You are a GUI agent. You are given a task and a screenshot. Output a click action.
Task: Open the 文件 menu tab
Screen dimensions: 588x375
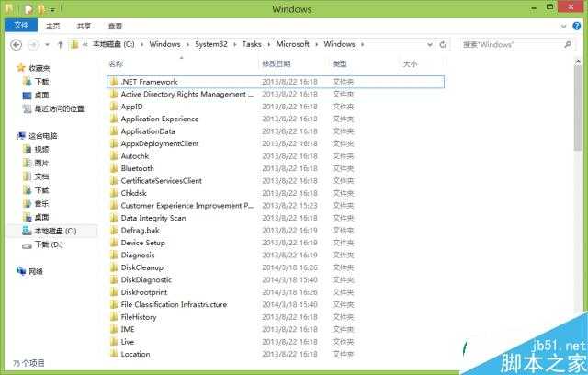pyautogui.click(x=21, y=26)
